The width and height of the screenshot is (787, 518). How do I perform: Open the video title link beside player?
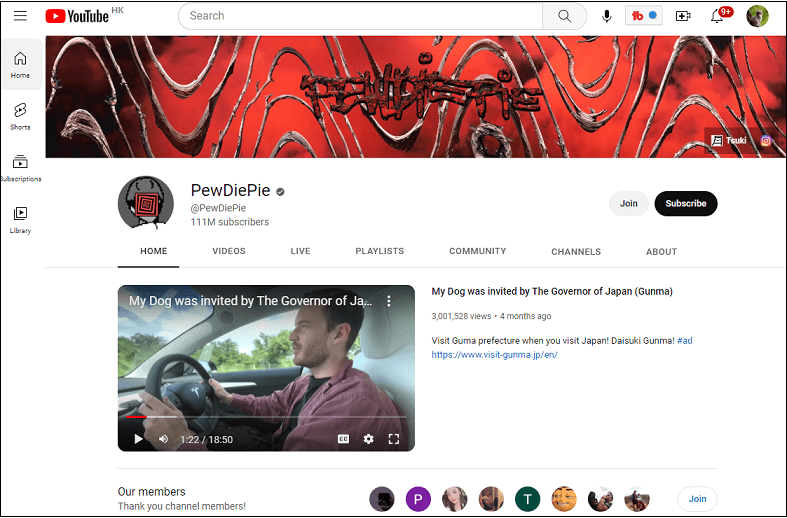tap(552, 291)
